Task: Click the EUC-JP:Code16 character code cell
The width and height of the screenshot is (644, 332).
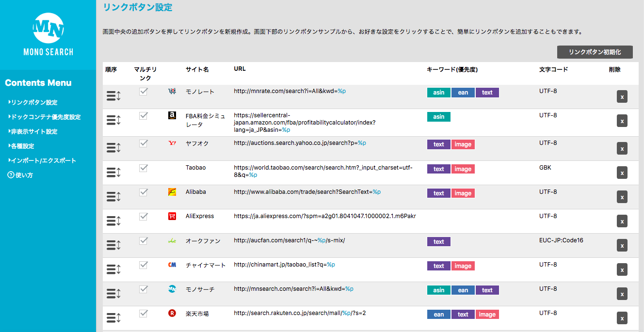Action: point(561,240)
